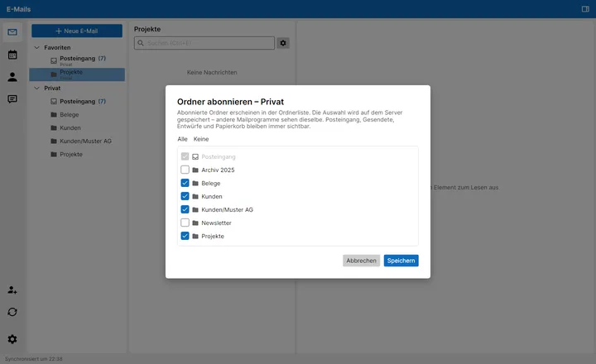Click the E-Mails title text
Viewport: 596px width, 364px height.
point(18,9)
